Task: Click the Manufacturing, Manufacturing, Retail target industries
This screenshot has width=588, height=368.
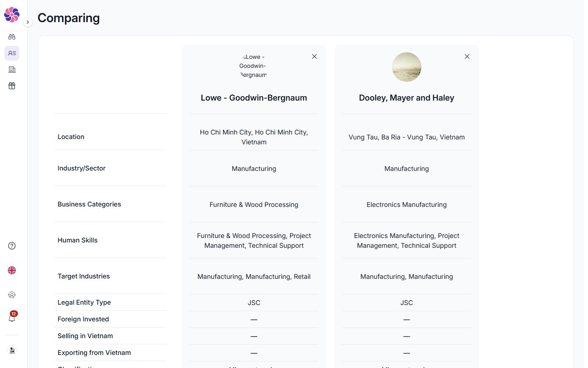Action: (254, 276)
